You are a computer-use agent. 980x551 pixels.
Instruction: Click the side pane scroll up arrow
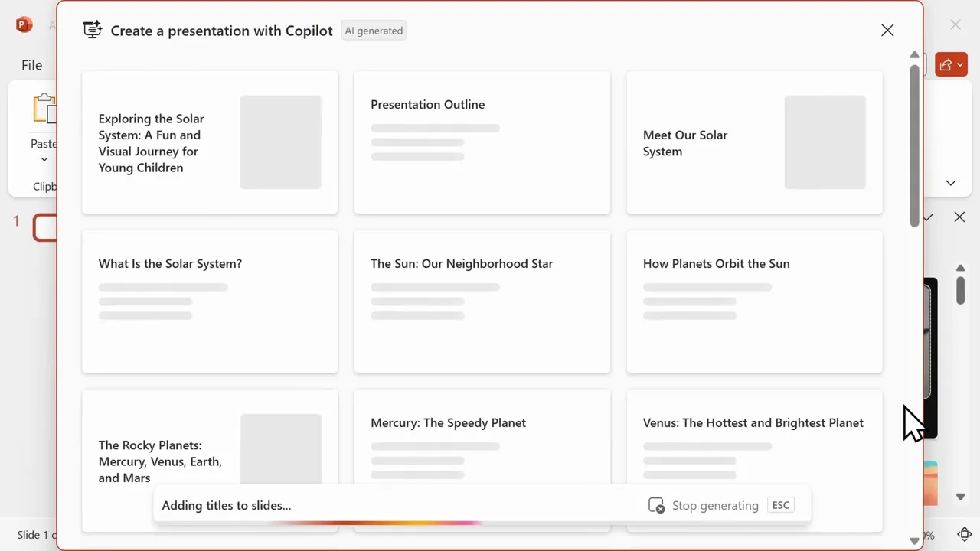click(960, 268)
